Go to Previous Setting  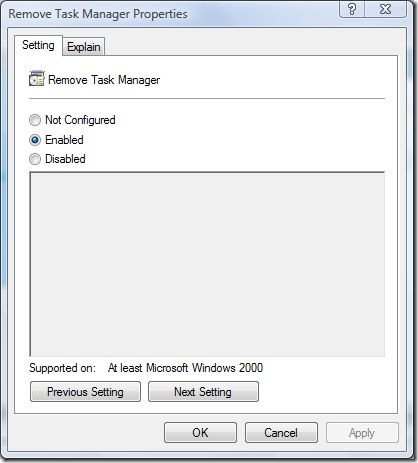(85, 392)
